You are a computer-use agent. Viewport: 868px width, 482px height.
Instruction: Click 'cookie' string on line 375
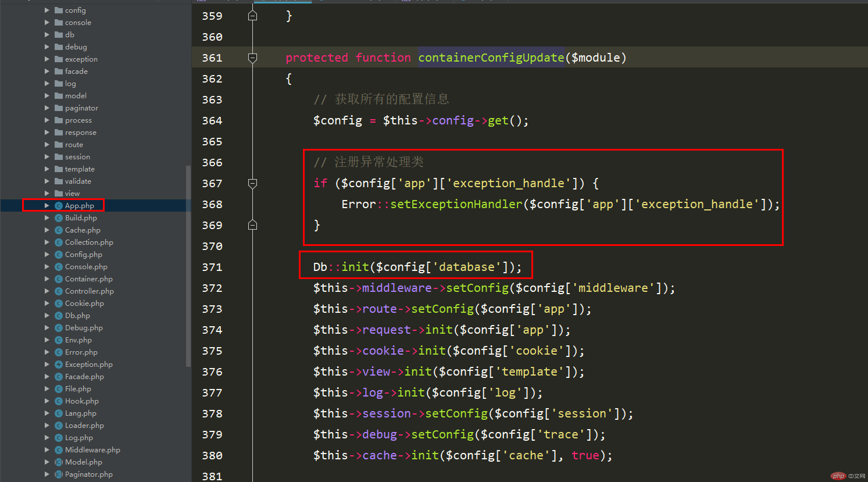(537, 351)
